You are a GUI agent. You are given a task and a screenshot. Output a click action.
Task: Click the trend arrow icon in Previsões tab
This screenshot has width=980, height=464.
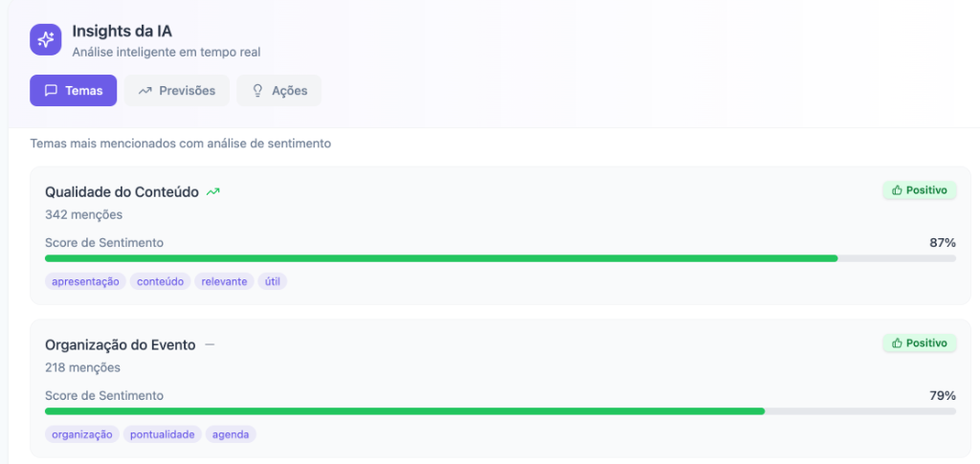(x=145, y=91)
